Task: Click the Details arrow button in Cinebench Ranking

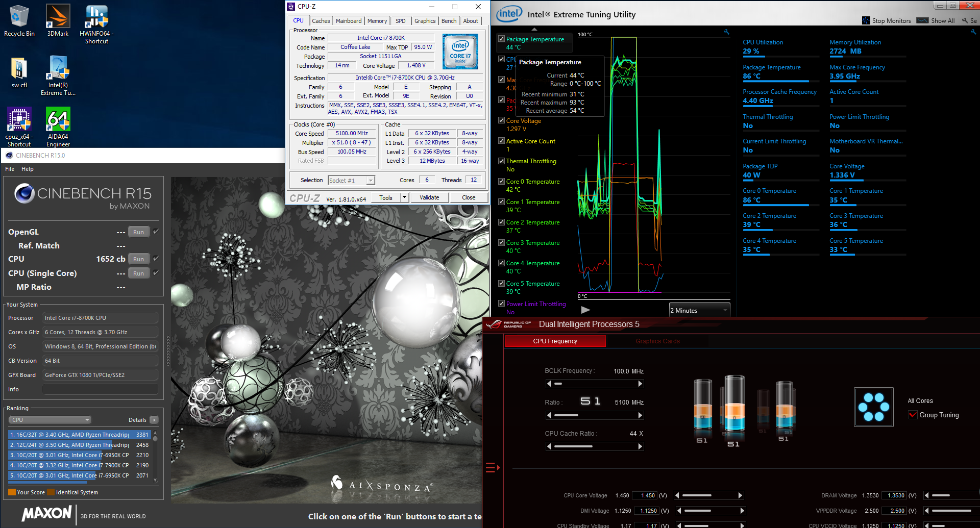Action: click(x=154, y=420)
